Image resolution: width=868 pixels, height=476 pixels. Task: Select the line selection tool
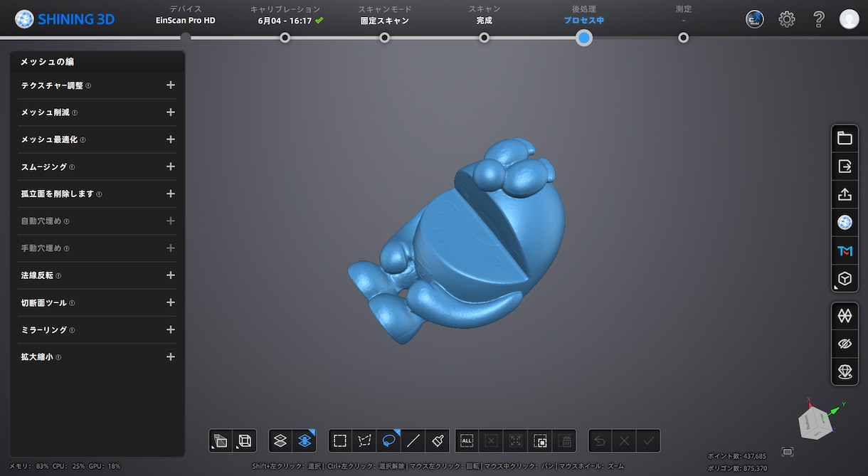[x=413, y=441]
